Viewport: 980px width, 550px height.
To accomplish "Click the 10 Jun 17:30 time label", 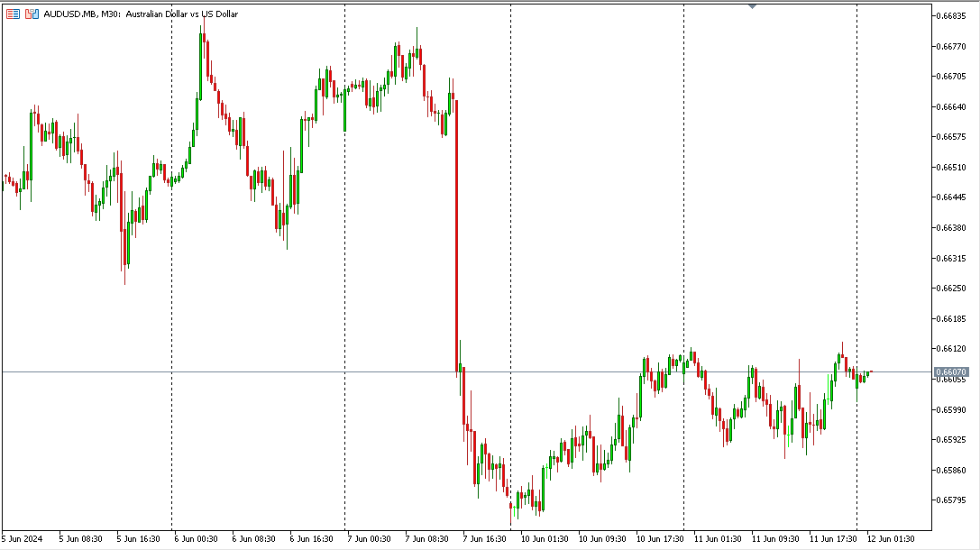I will pos(659,539).
